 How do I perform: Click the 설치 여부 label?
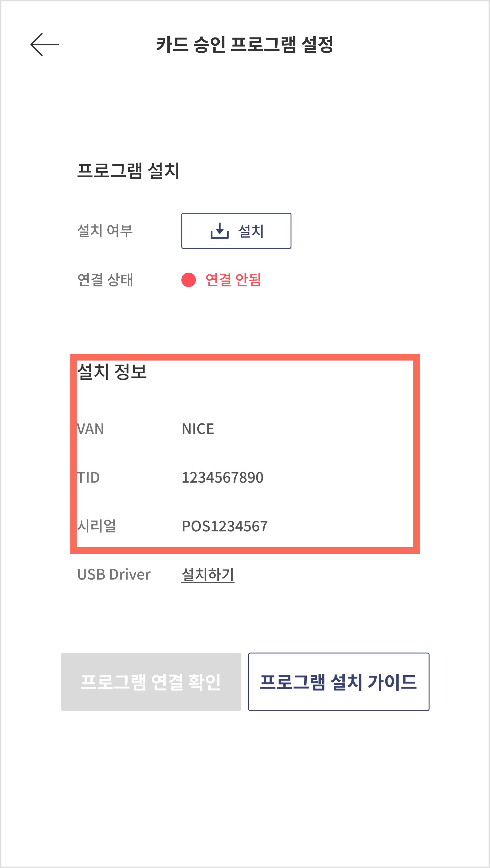105,231
